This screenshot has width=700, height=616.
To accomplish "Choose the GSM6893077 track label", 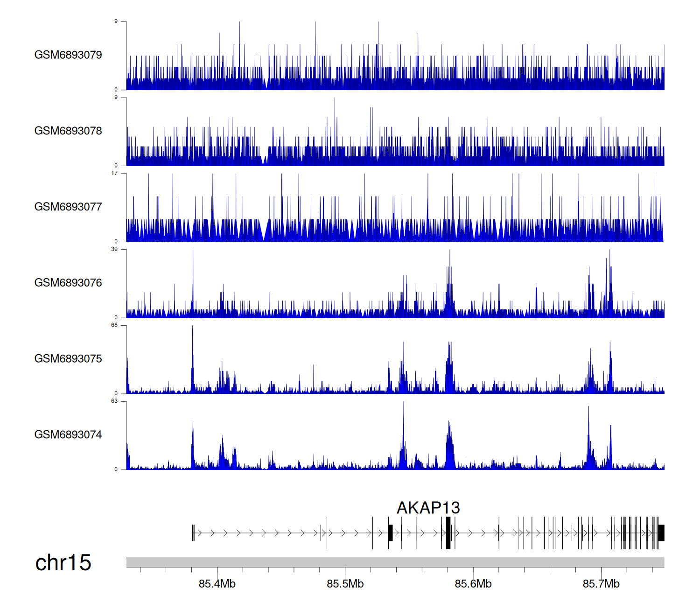I will coord(68,207).
